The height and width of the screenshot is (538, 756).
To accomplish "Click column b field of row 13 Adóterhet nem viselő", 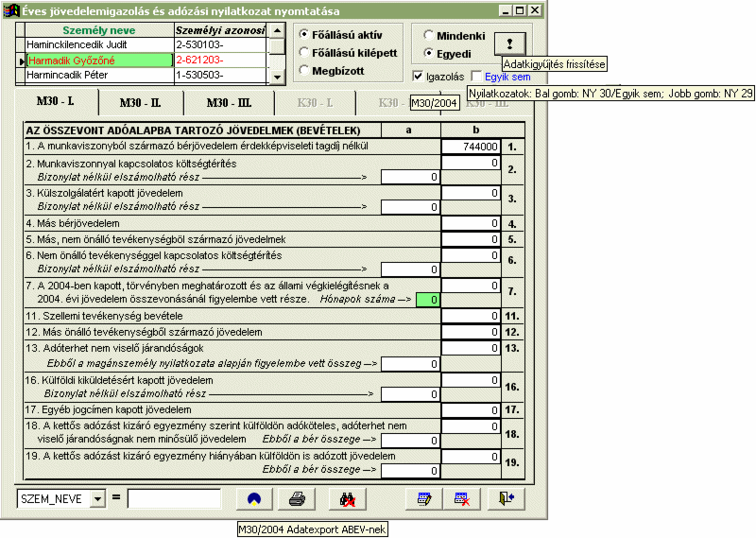I will [471, 348].
